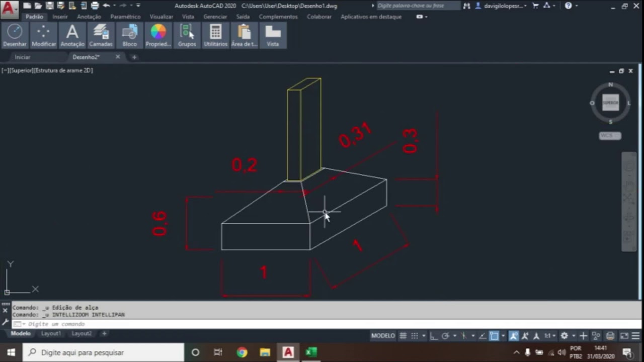Switch to the Gerenciar ribbon tab
Screen dimensions: 644x362
[215, 17]
